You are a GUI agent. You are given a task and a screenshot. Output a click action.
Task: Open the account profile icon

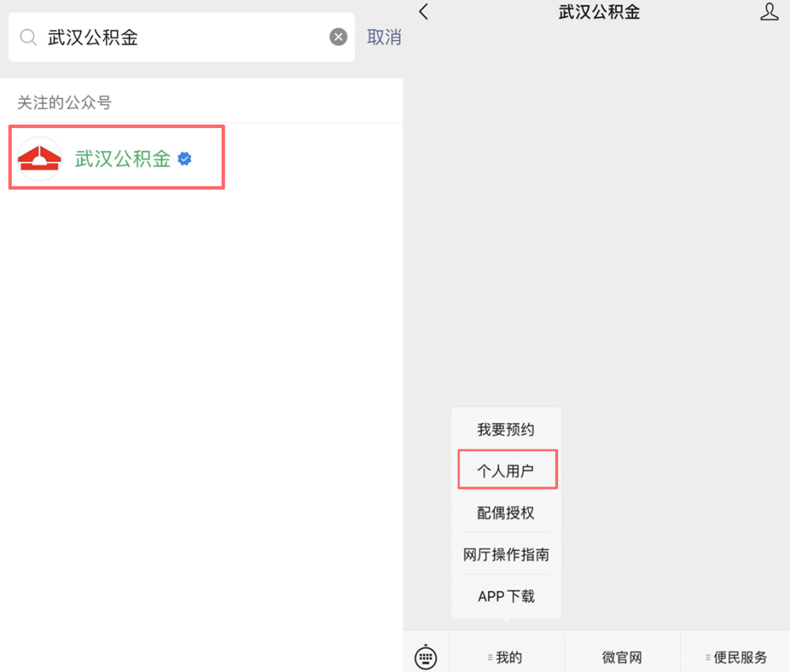[769, 12]
